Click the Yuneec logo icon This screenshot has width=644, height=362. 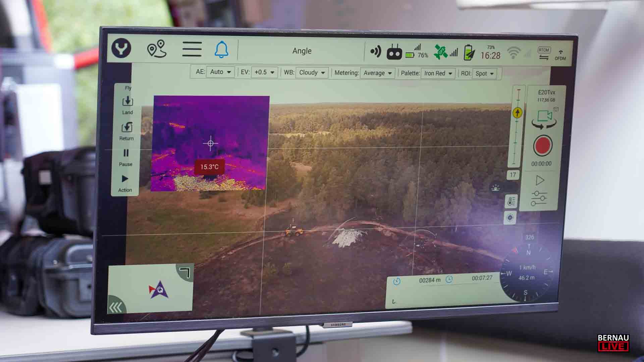click(x=121, y=49)
